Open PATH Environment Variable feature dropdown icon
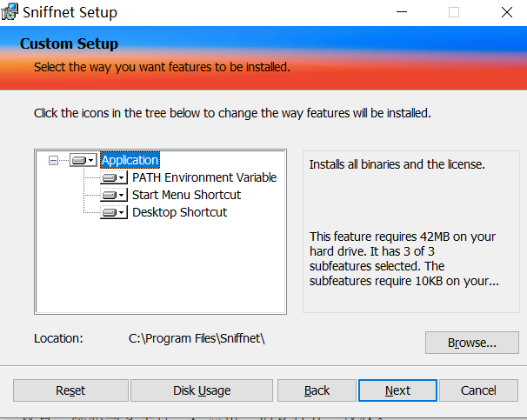527x420 pixels. [114, 177]
